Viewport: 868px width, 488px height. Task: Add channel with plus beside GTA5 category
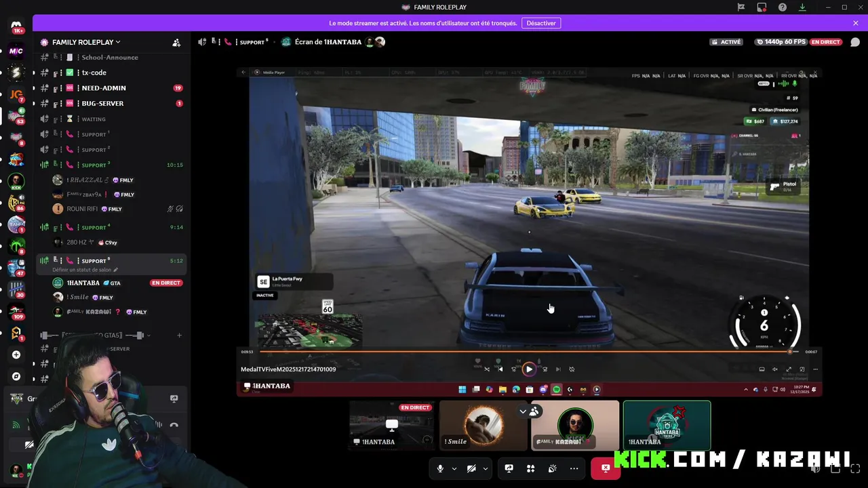tap(179, 335)
